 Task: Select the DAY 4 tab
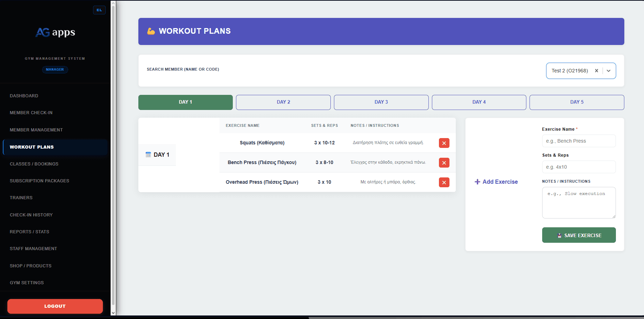point(479,102)
